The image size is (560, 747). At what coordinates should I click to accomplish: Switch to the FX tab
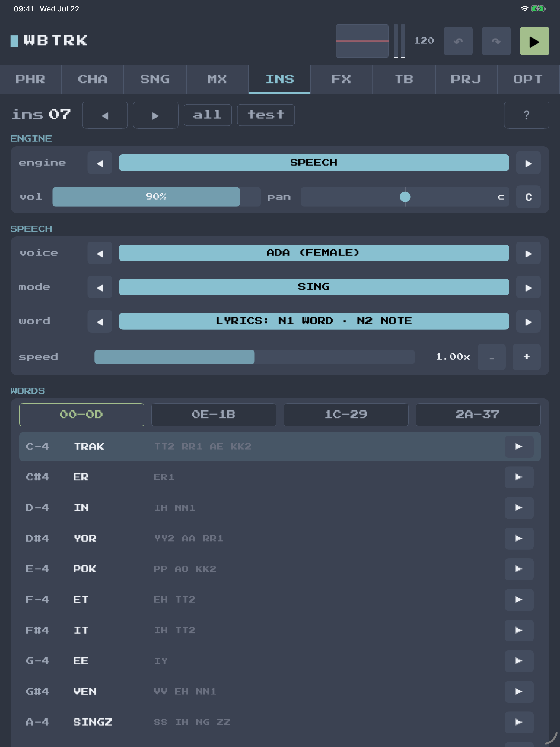point(342,79)
